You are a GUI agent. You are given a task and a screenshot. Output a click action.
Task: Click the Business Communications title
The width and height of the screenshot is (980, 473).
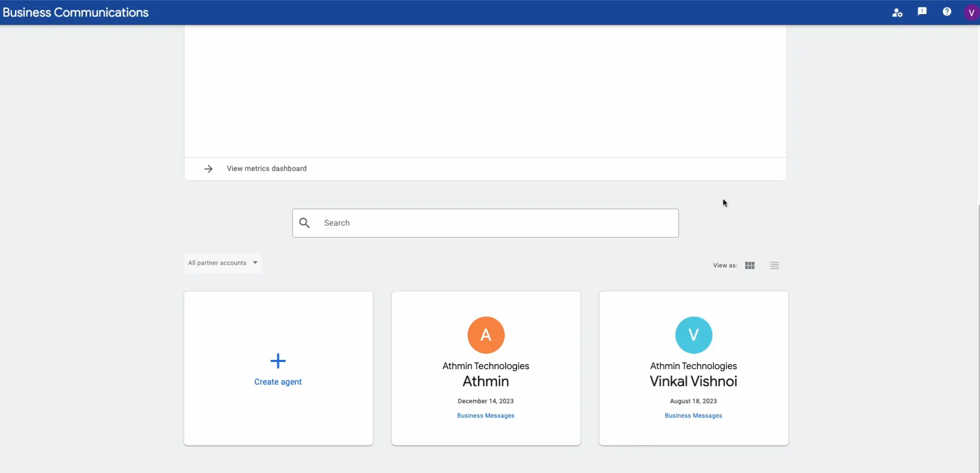point(76,12)
